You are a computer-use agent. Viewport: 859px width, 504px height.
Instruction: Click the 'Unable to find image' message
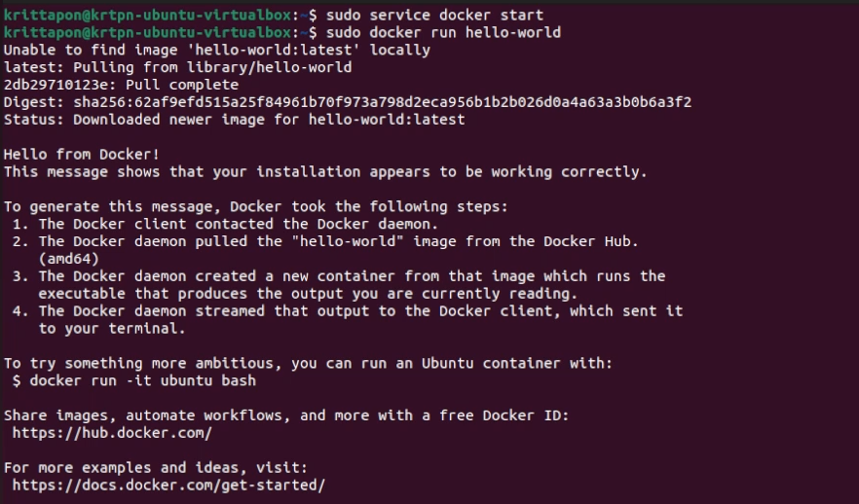(x=216, y=50)
